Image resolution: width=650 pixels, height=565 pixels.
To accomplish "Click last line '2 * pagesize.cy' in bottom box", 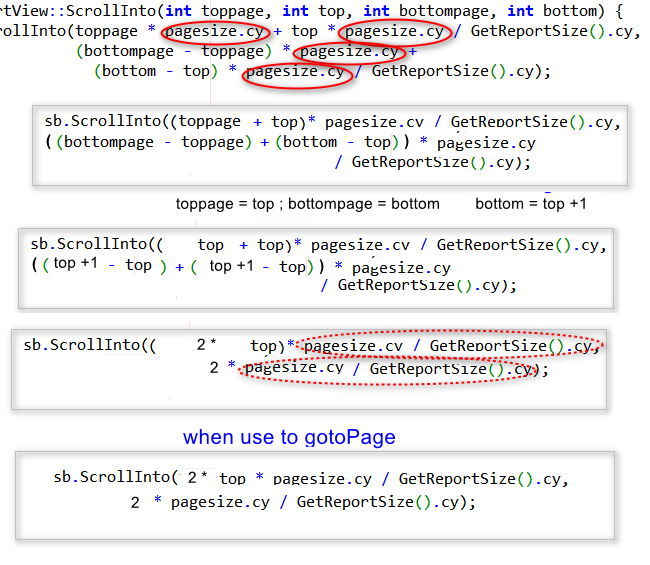I will 200,502.
